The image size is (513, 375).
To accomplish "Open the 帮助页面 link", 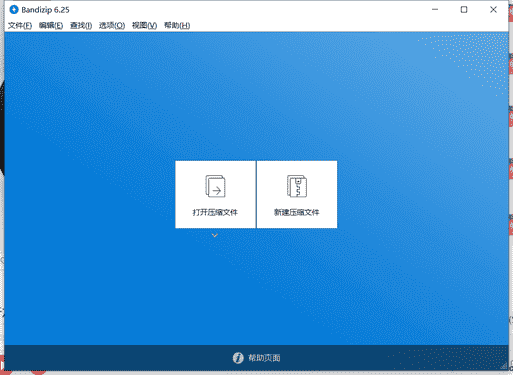I will (264, 358).
